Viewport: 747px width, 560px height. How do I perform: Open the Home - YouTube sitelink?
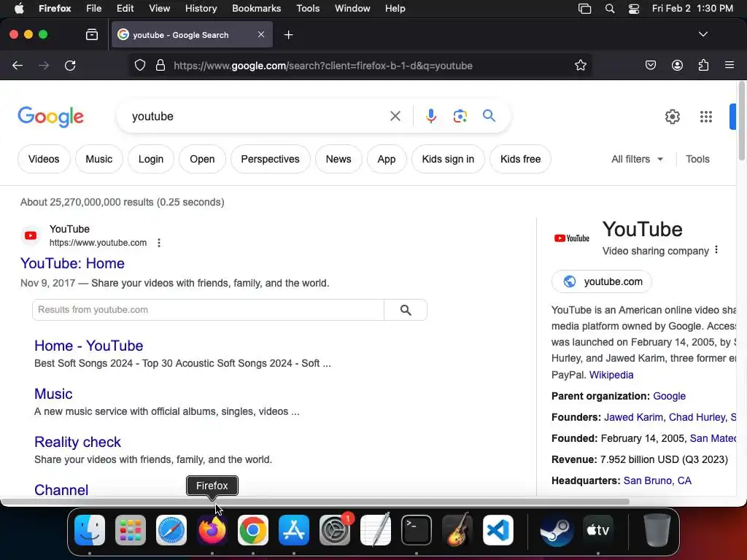click(88, 346)
